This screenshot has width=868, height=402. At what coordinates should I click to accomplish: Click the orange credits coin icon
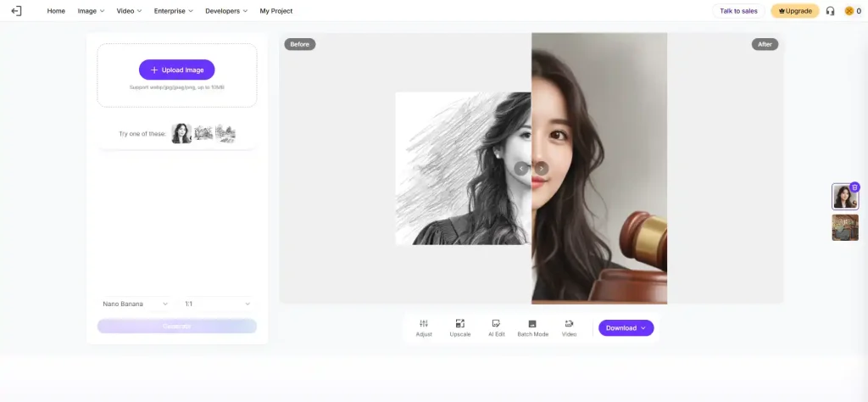coord(849,11)
